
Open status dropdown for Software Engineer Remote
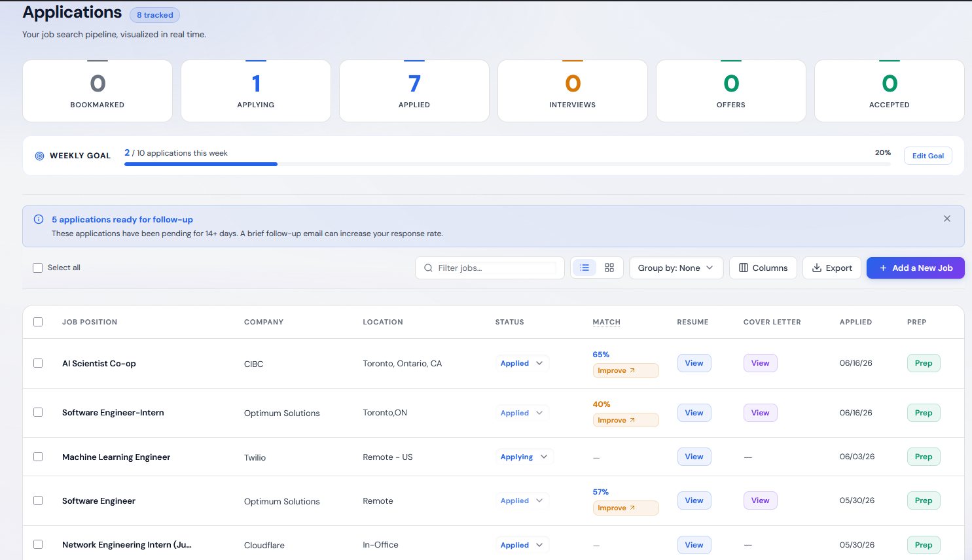tap(522, 500)
